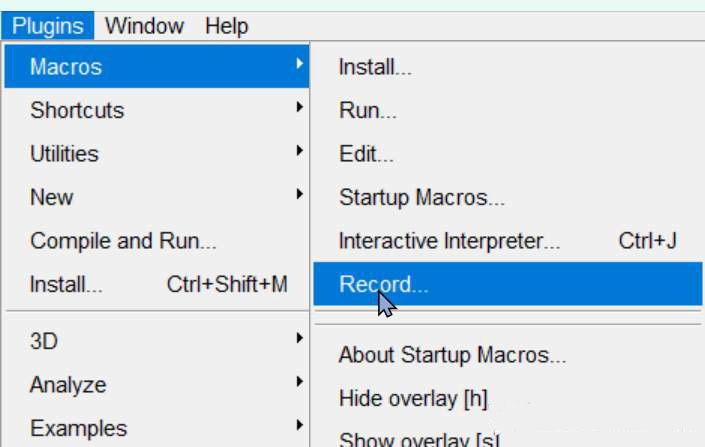Expand the 3D submenu
This screenshot has width=705, height=447.
click(156, 341)
